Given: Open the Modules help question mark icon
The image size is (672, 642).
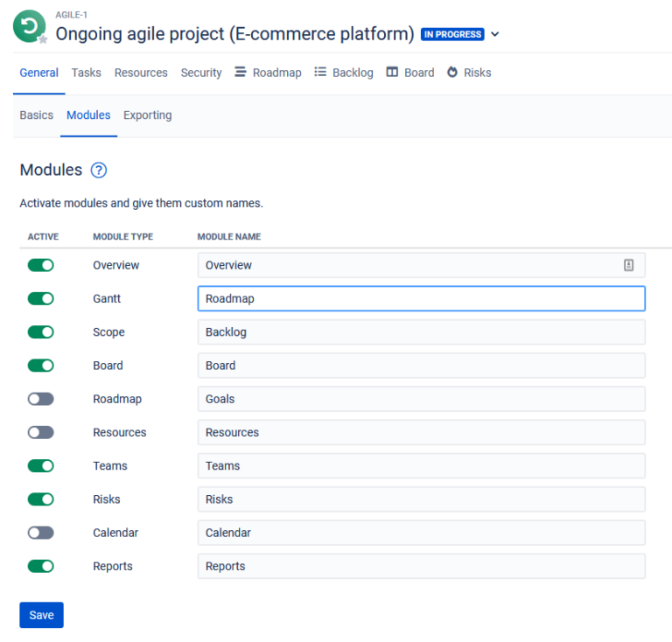Looking at the screenshot, I should tap(99, 170).
